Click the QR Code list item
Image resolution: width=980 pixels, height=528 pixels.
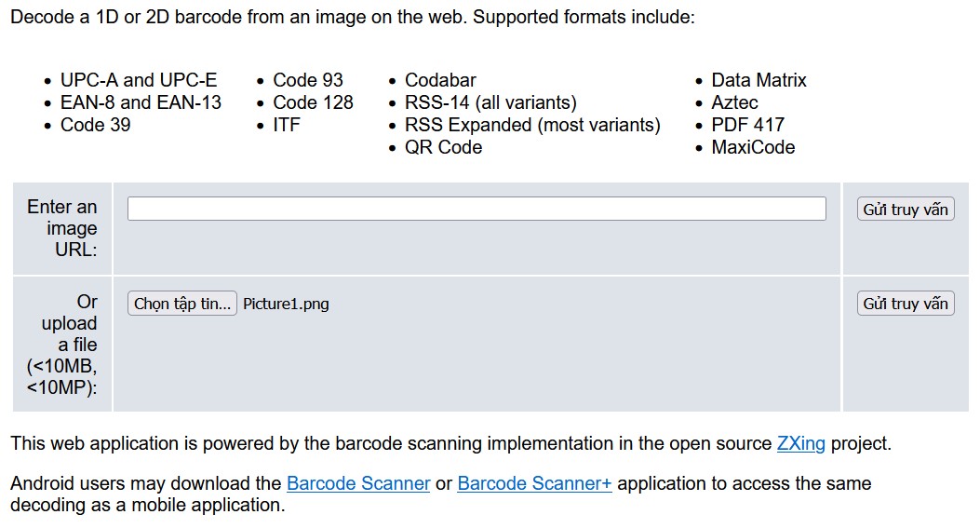[x=444, y=148]
